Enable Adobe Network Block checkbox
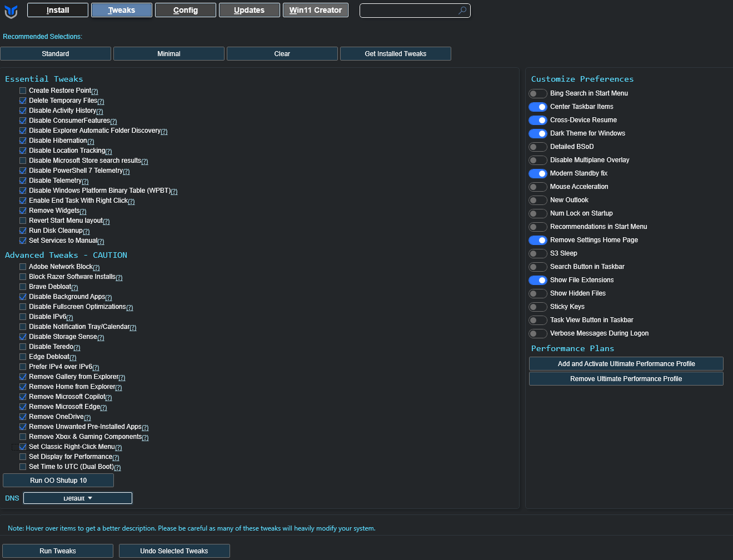 23,267
